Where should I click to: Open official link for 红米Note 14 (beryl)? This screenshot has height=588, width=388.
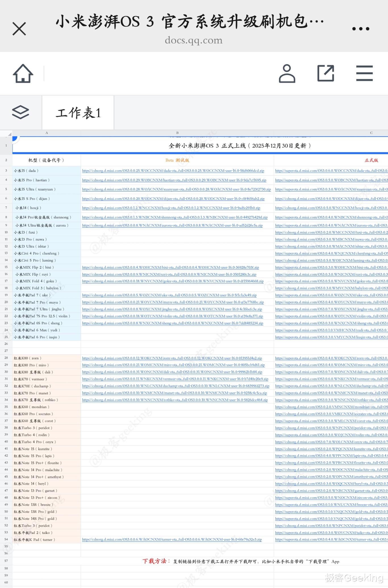pyautogui.click(x=331, y=484)
